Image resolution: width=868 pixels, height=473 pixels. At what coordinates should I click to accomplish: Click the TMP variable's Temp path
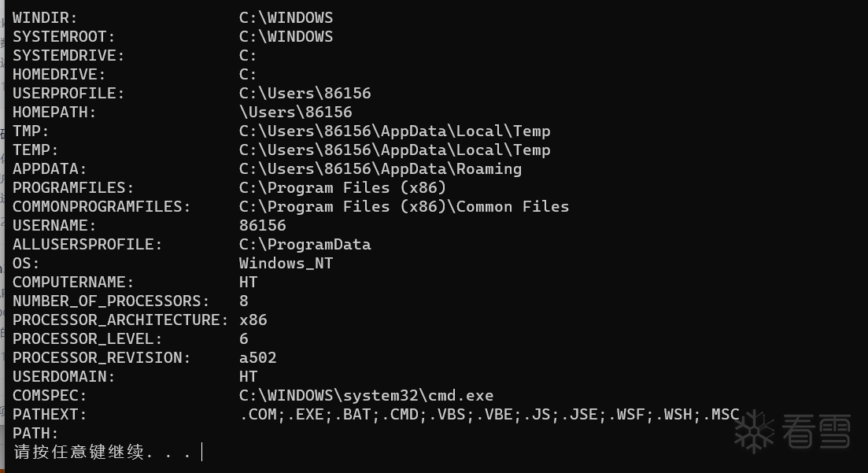(x=394, y=131)
